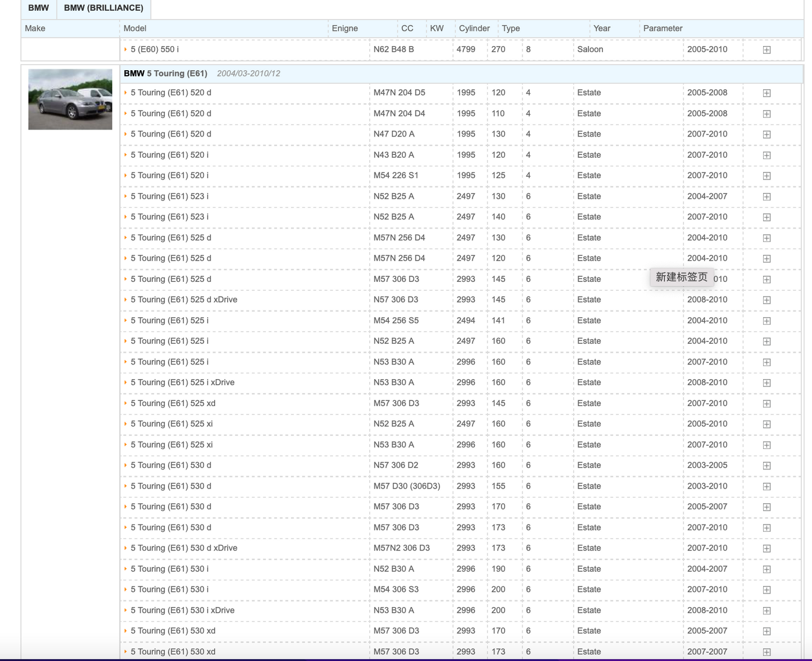
Task: Open the 5 (E60) 550 i model link
Action: pyautogui.click(x=155, y=49)
